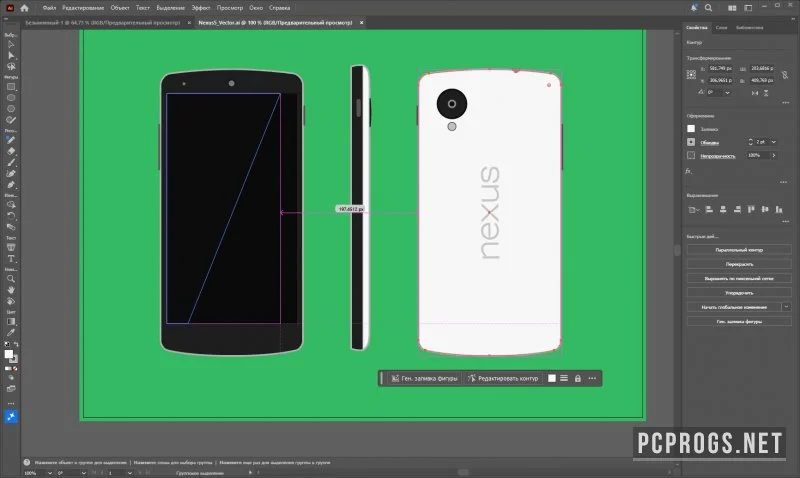The width and height of the screenshot is (800, 478).
Task: Select the Paintbrush tool
Action: 11,162
